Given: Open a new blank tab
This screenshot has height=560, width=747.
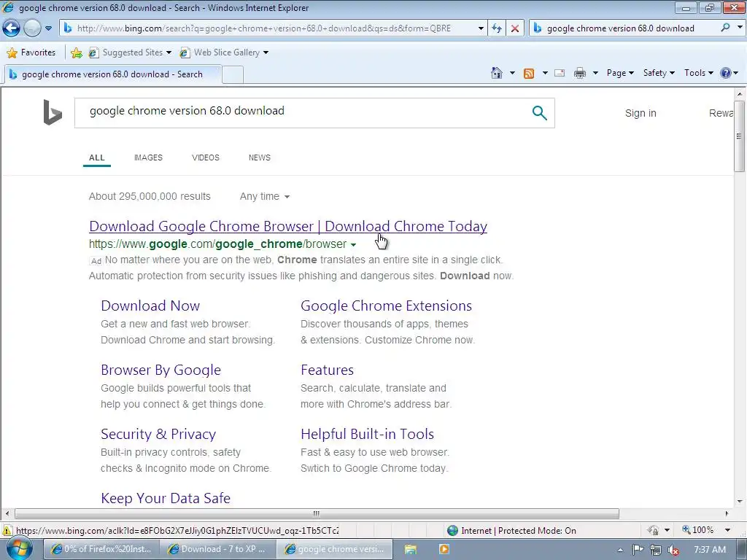Looking at the screenshot, I should pyautogui.click(x=233, y=75).
